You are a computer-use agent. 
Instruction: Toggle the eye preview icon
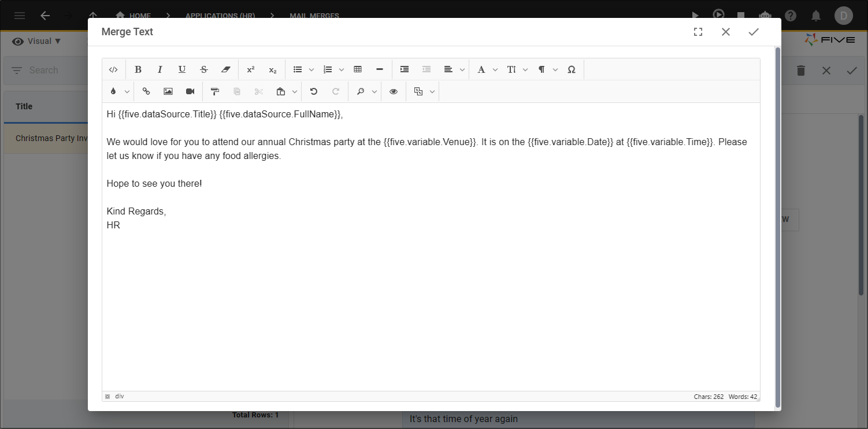[394, 91]
